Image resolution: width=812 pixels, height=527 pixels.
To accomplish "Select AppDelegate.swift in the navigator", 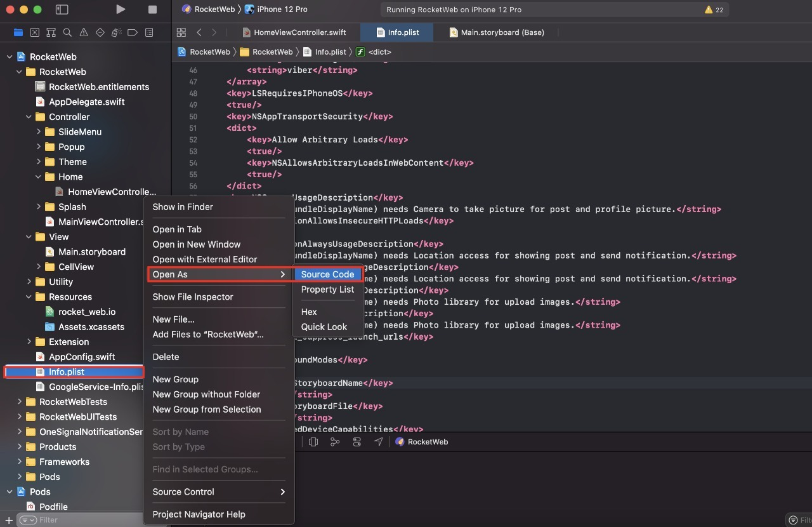I will [86, 102].
